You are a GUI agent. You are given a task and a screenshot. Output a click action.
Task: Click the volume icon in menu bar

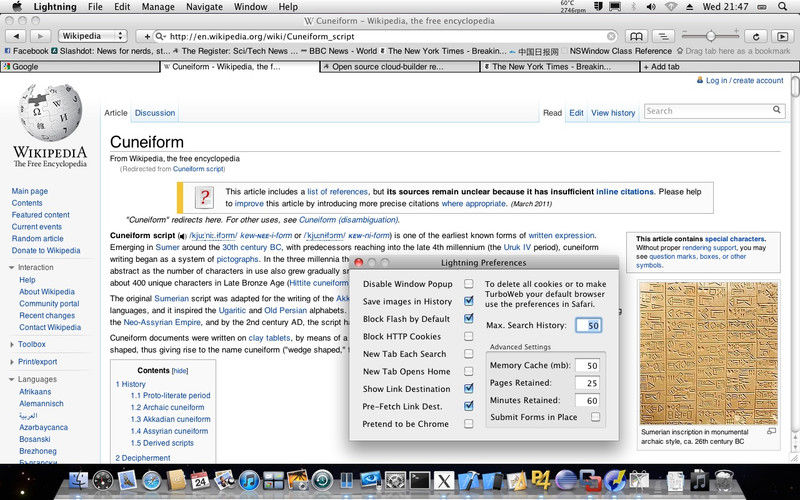coord(651,7)
